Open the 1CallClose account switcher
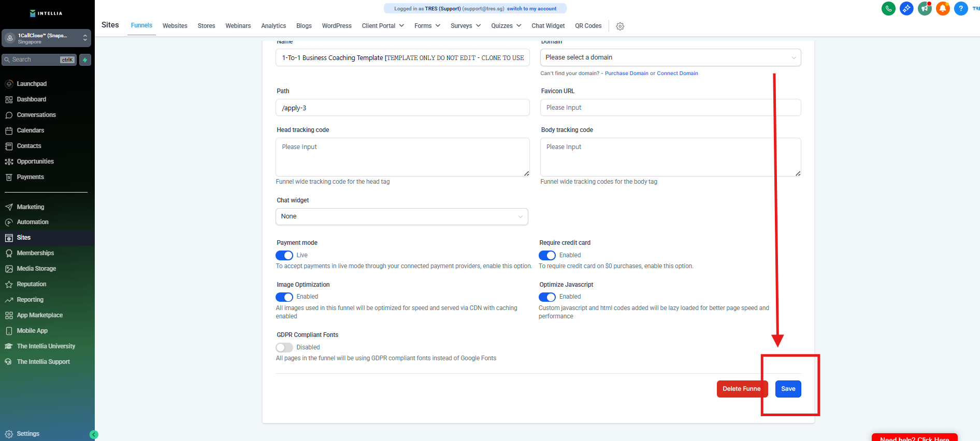This screenshot has height=441, width=980. click(x=47, y=38)
